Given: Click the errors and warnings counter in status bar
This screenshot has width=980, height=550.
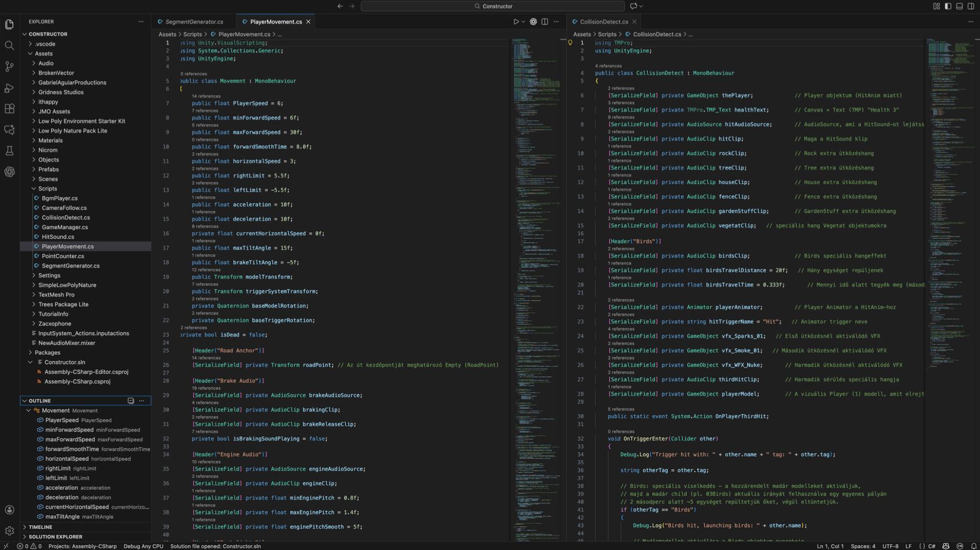Looking at the screenshot, I should pyautogui.click(x=29, y=546).
